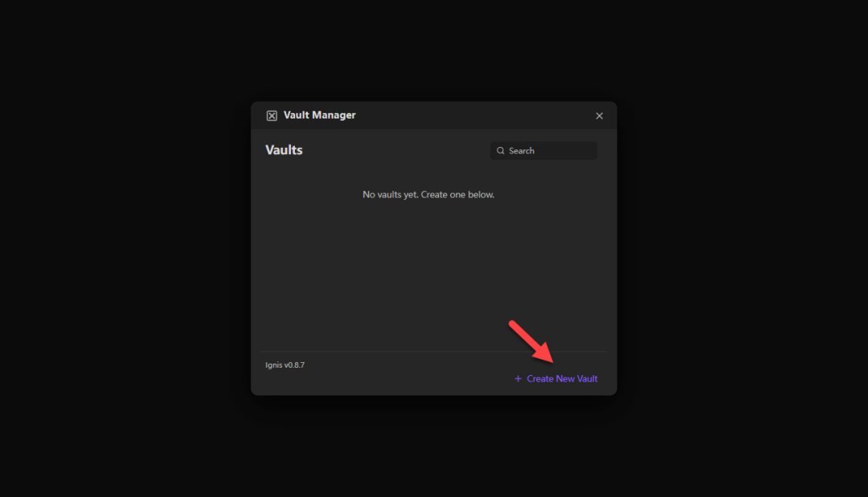Viewport: 868px width, 497px height.
Task: Click the 'No vaults yet. Create one below.' message
Action: (x=428, y=194)
